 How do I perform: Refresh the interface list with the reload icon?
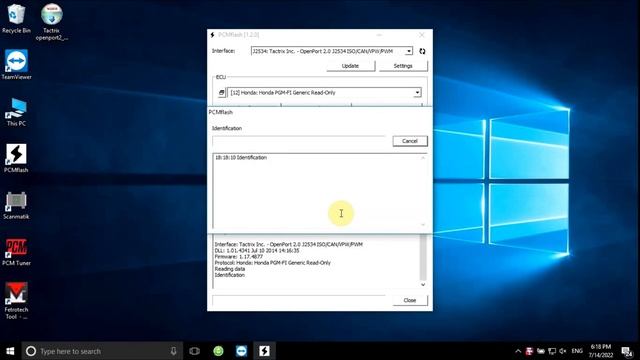click(x=422, y=51)
